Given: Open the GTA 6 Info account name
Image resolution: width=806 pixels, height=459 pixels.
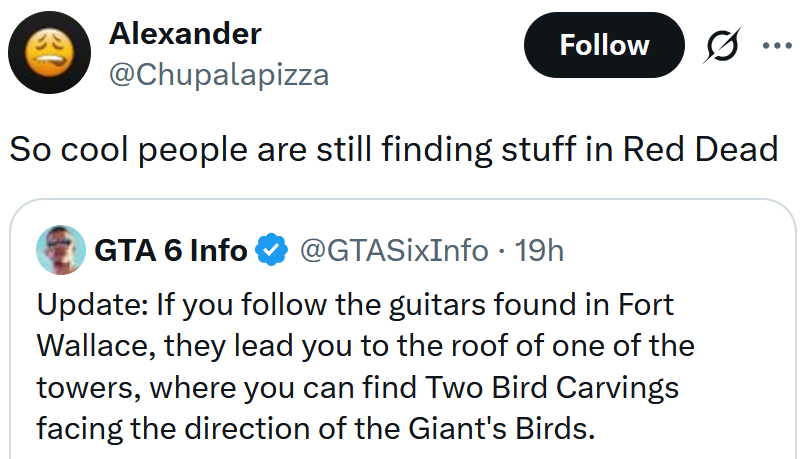Looking at the screenshot, I should click(x=171, y=250).
